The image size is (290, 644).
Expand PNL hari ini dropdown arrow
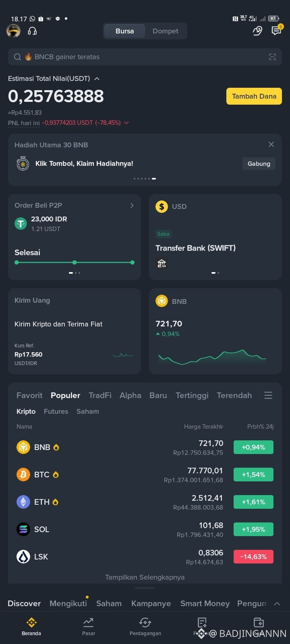126,123
